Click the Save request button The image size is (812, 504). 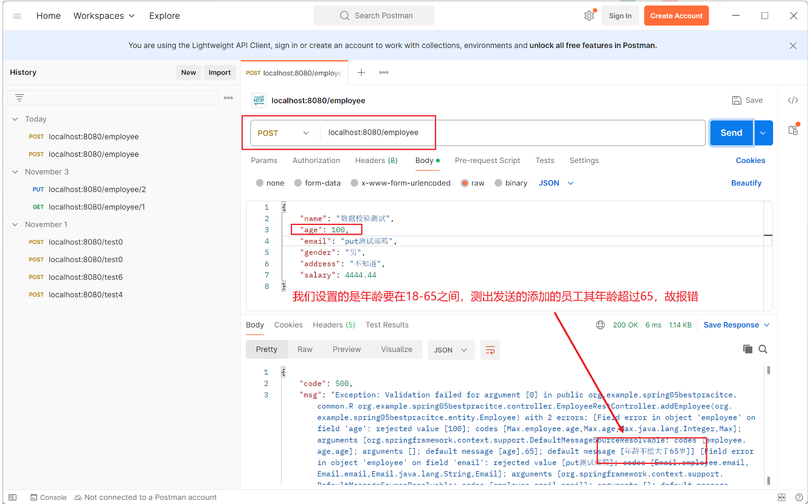pos(748,100)
